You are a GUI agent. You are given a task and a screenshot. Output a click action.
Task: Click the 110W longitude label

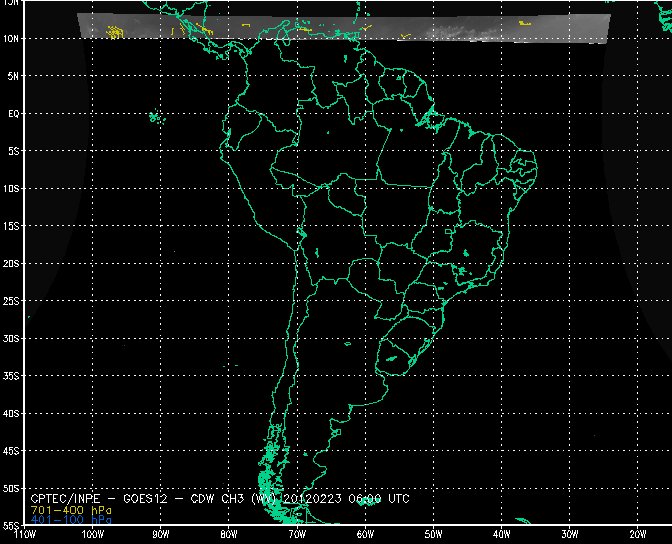pyautogui.click(x=25, y=535)
